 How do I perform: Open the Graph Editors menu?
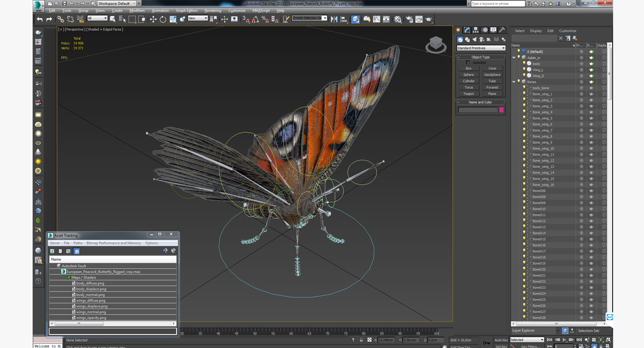[x=187, y=10]
